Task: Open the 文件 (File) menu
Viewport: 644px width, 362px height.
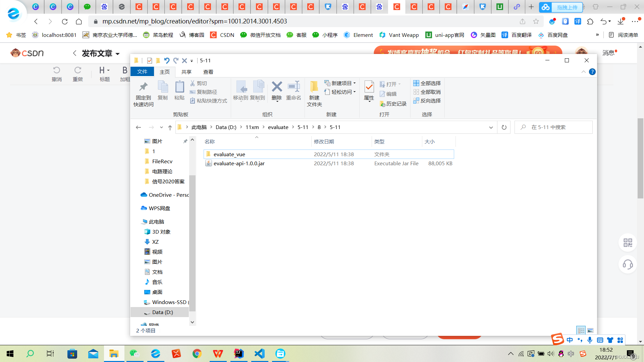Action: [142, 71]
